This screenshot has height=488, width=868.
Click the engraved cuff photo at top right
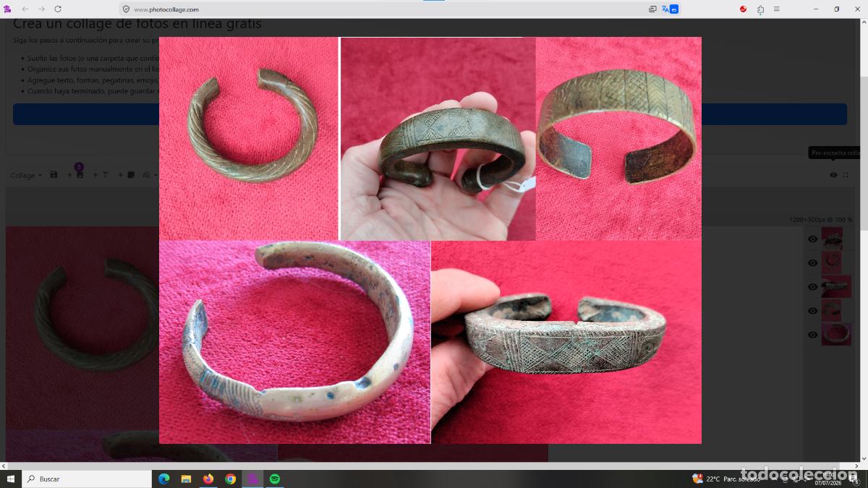pyautogui.click(x=618, y=138)
